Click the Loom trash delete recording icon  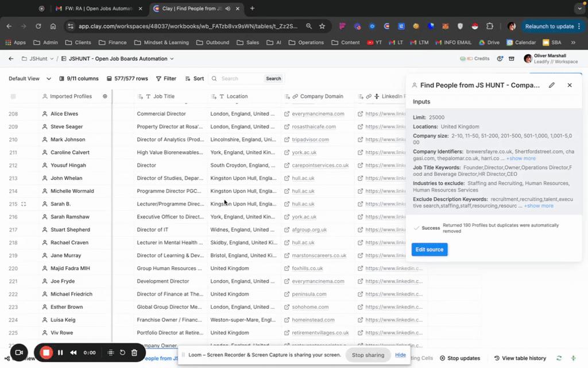click(134, 352)
